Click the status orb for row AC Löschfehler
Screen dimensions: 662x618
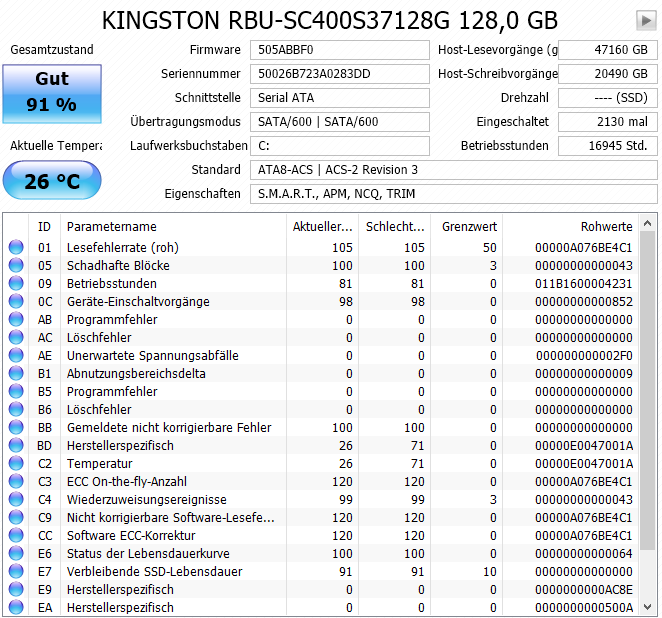[x=16, y=337]
